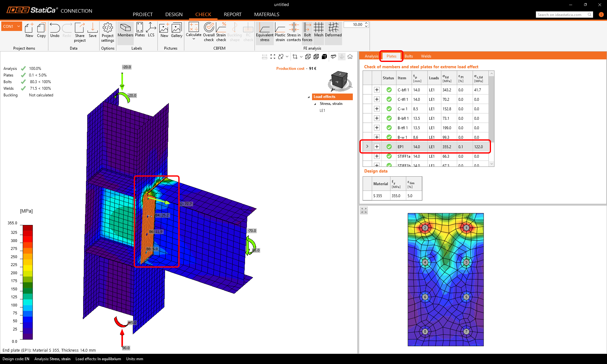Toggle the Mesh display on the model
607x364 pixels.
pyautogui.click(x=319, y=32)
